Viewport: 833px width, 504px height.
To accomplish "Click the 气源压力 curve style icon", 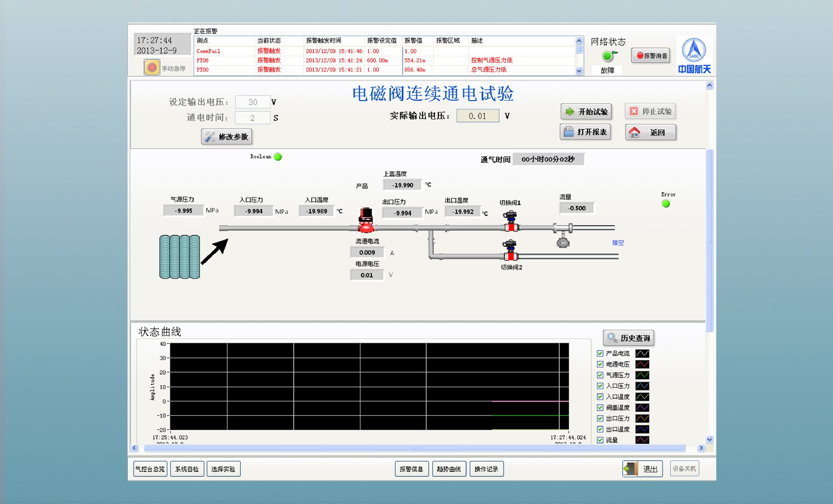I will pyautogui.click(x=642, y=375).
